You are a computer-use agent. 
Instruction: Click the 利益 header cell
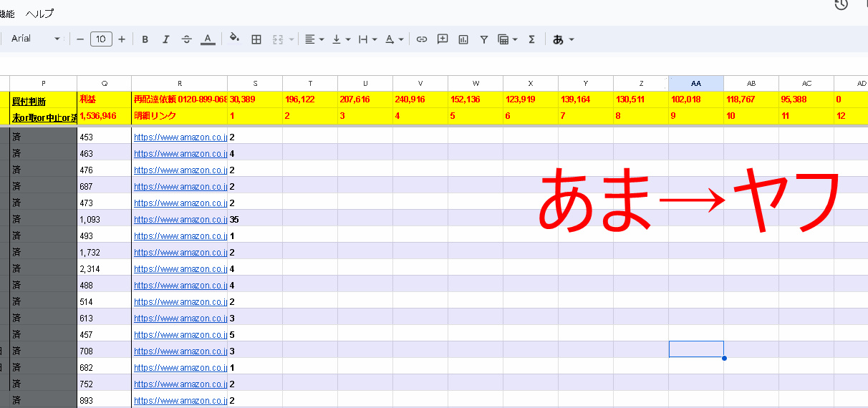tap(105, 99)
